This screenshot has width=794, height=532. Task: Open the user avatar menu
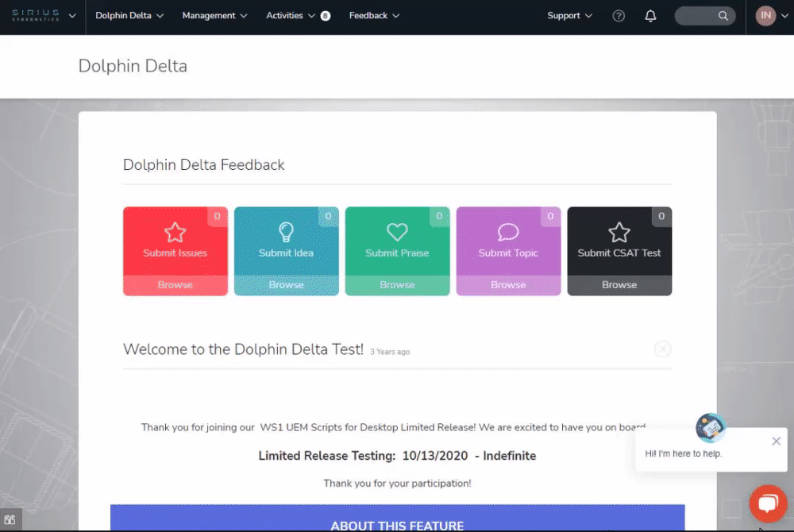tap(765, 16)
